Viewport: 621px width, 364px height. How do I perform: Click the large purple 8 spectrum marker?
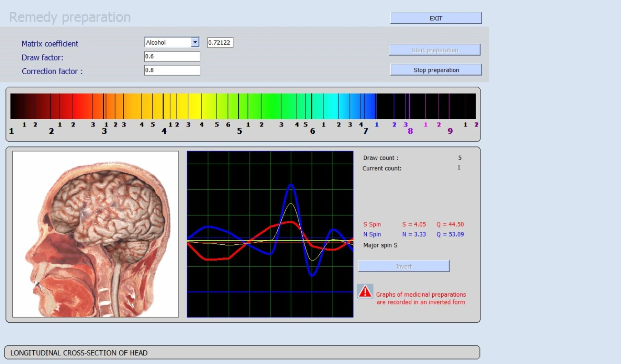coord(410,131)
